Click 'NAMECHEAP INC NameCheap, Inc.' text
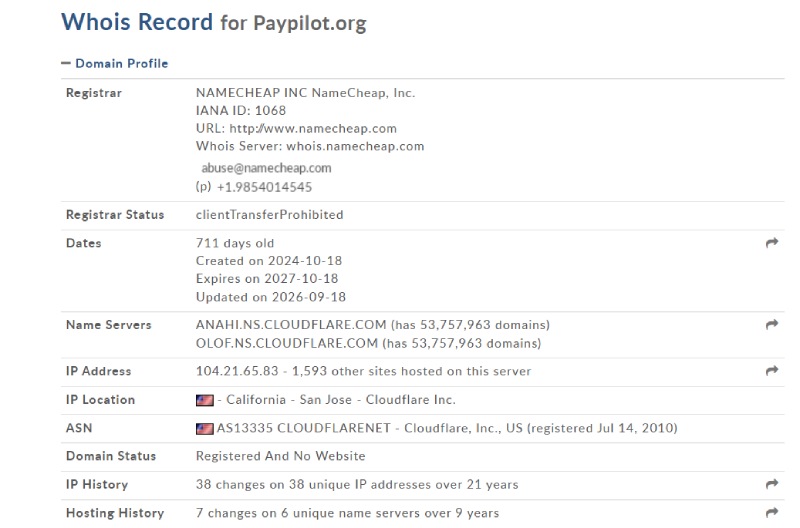The width and height of the screenshot is (800, 528). (305, 93)
